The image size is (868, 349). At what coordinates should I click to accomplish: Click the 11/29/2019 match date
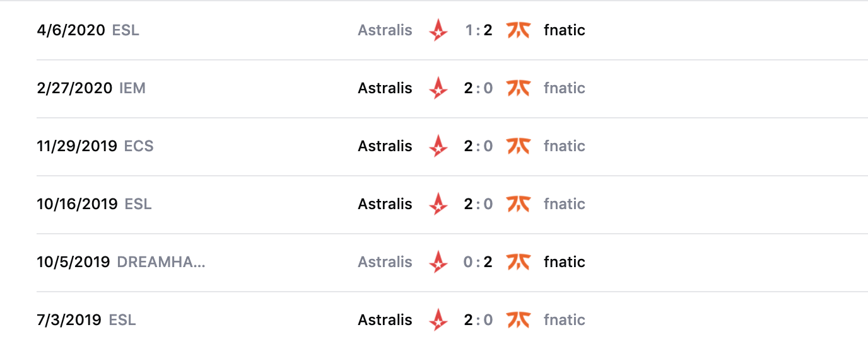[x=77, y=146]
